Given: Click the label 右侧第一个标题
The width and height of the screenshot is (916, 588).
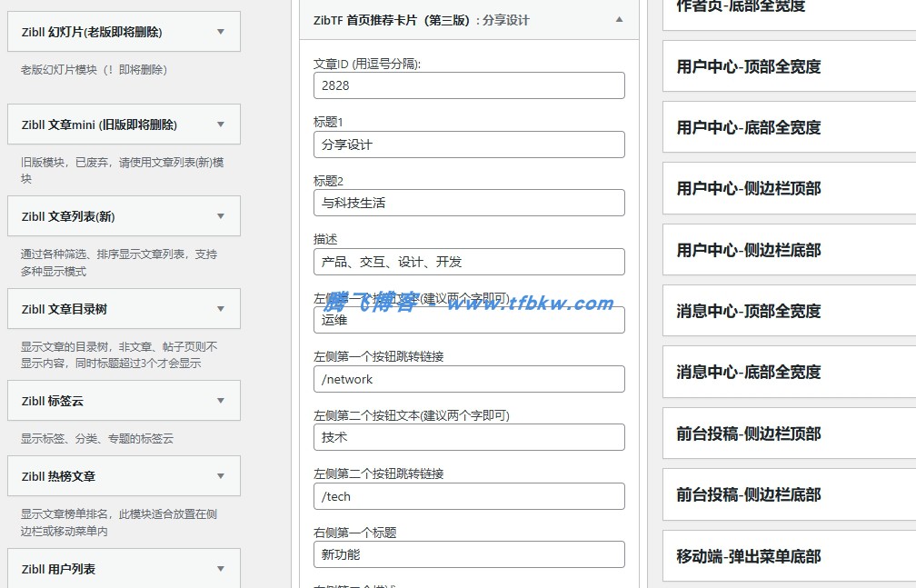Looking at the screenshot, I should [355, 532].
